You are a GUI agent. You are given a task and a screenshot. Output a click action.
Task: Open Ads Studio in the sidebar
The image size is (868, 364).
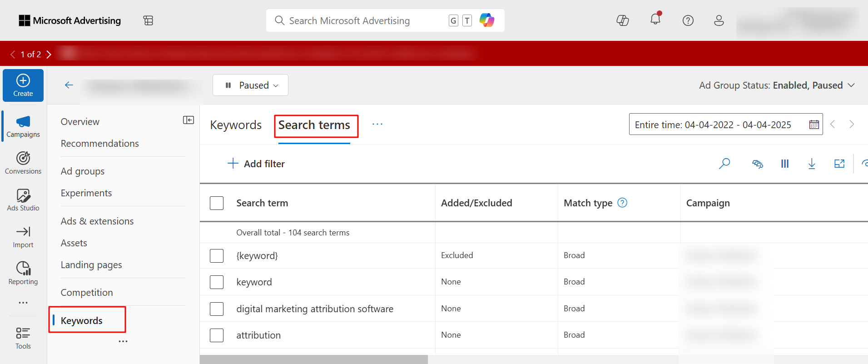[x=23, y=199]
